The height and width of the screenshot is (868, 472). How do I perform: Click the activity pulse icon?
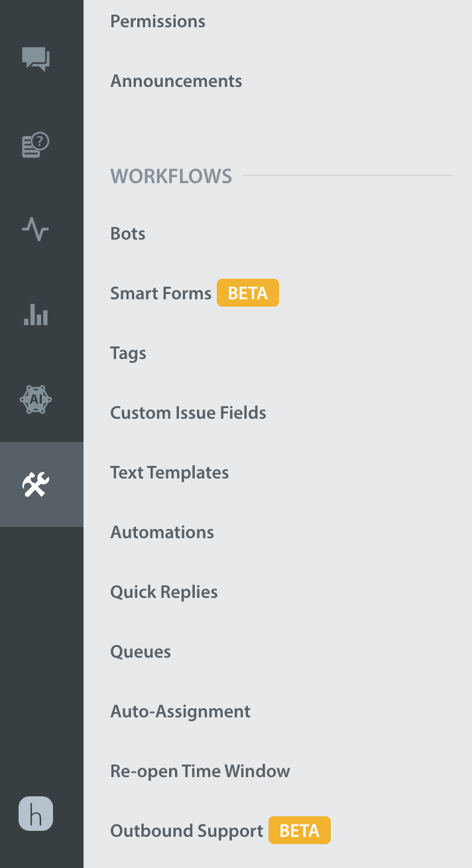tap(35, 230)
